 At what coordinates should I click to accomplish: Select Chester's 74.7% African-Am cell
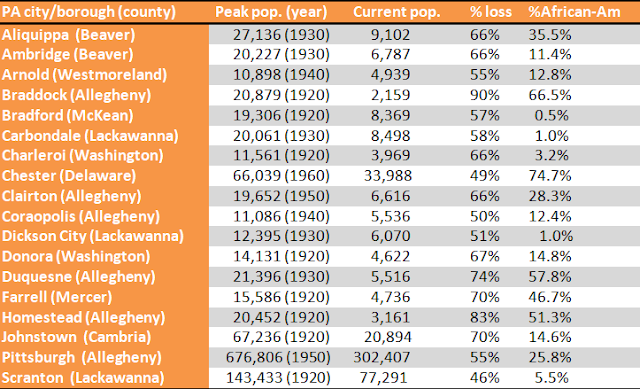click(x=550, y=176)
